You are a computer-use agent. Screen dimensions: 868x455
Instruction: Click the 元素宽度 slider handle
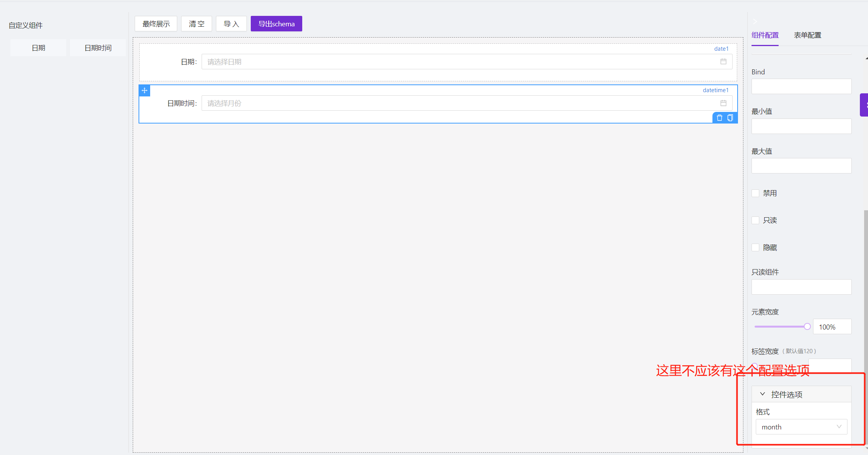click(807, 326)
